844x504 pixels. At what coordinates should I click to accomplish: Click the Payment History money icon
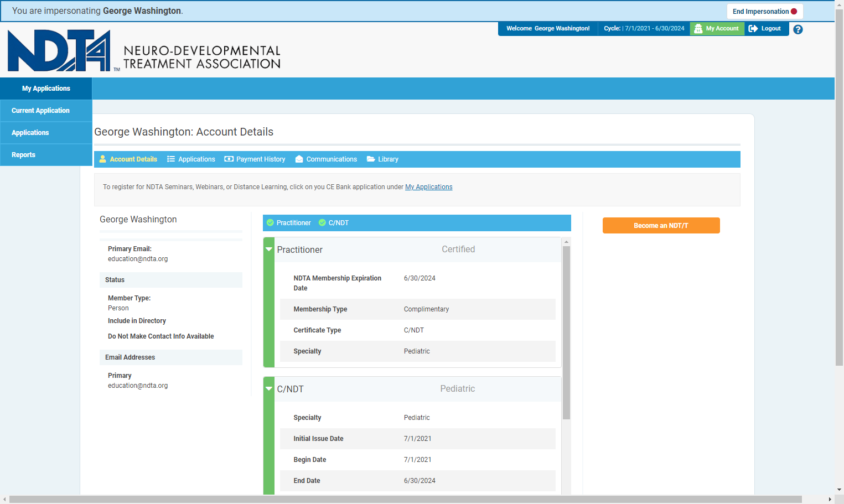click(x=229, y=159)
